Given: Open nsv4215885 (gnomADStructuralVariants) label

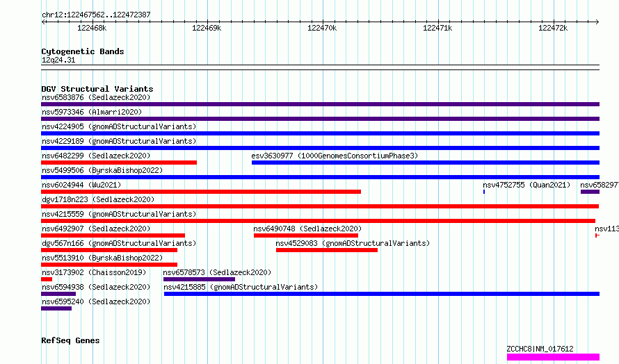Looking at the screenshot, I should pyautogui.click(x=241, y=287).
